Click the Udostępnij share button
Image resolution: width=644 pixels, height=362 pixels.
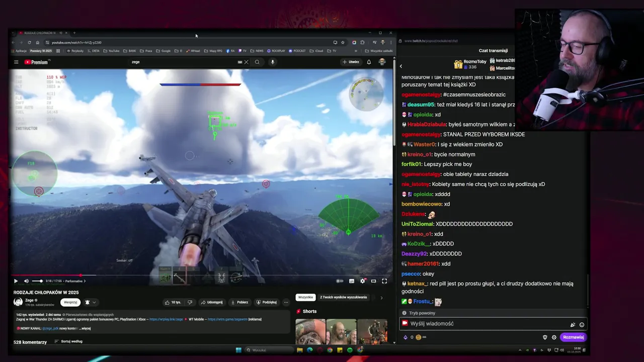click(x=212, y=302)
